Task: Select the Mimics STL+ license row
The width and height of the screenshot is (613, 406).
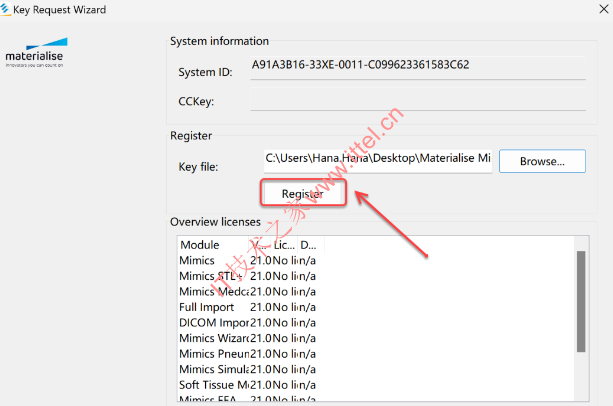Action: tap(247, 276)
